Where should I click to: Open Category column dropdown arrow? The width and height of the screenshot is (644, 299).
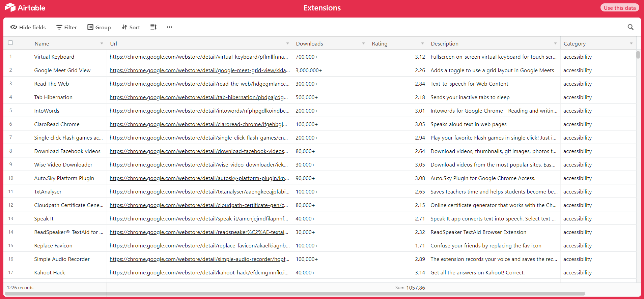[631, 43]
